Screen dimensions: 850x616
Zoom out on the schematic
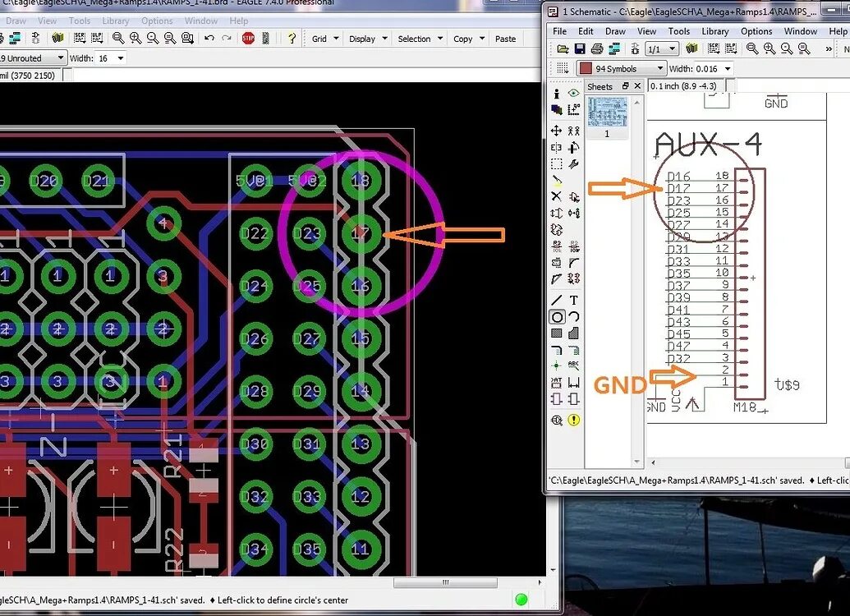[787, 48]
